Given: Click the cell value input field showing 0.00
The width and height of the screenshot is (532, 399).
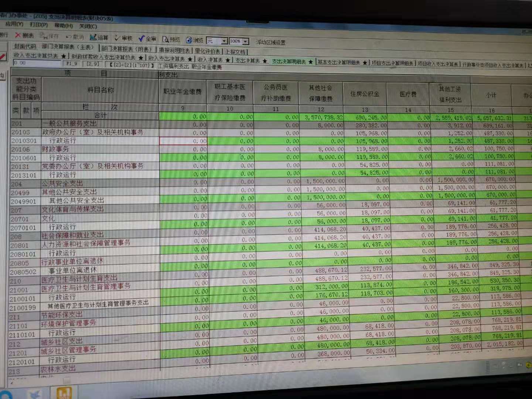Looking at the screenshot, I should tap(36, 63).
